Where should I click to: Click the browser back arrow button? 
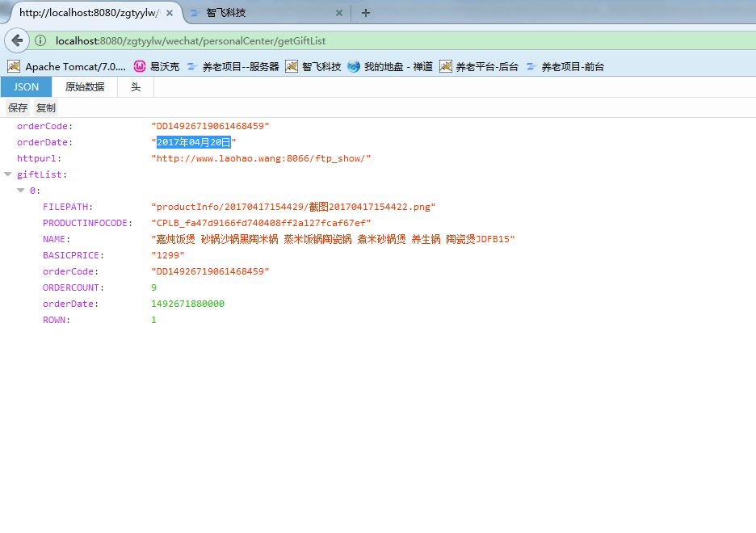click(x=17, y=40)
